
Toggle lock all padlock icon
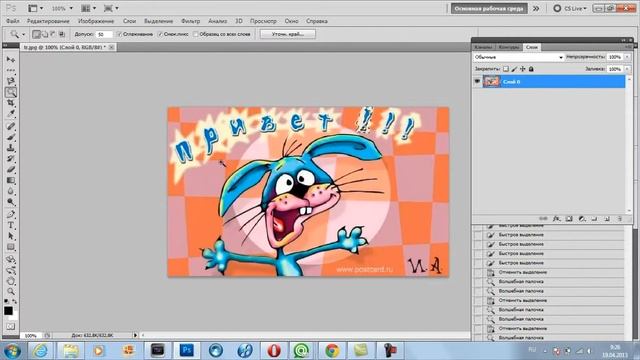coord(531,69)
